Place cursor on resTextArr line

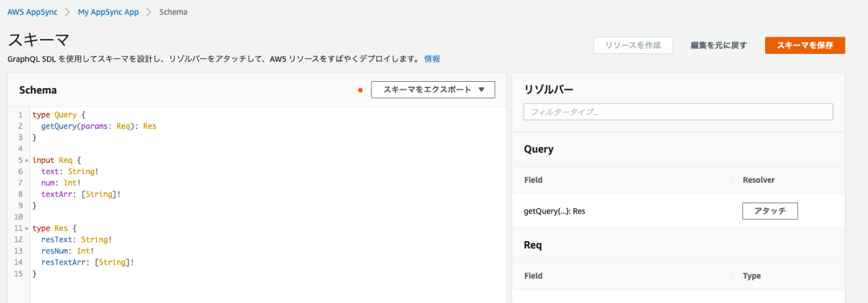(87, 262)
